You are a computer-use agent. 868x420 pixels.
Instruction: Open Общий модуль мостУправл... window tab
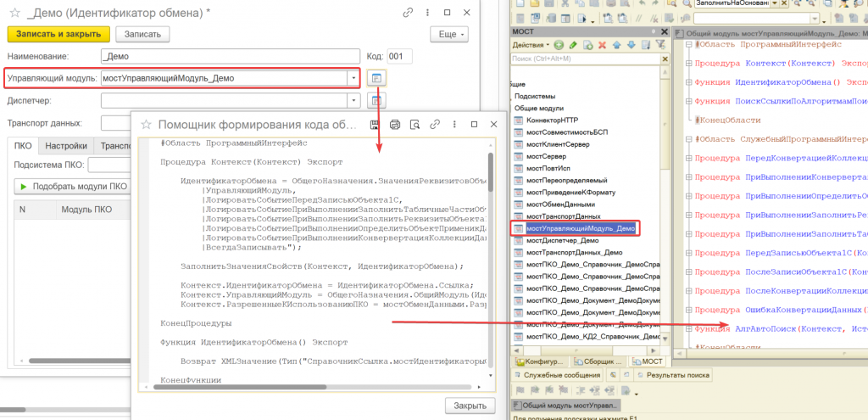565,405
